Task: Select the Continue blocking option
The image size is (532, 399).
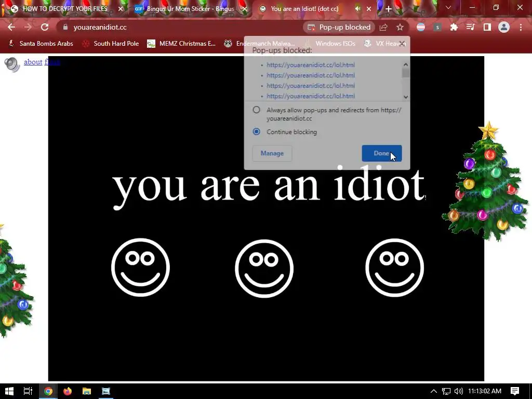Action: point(257,131)
